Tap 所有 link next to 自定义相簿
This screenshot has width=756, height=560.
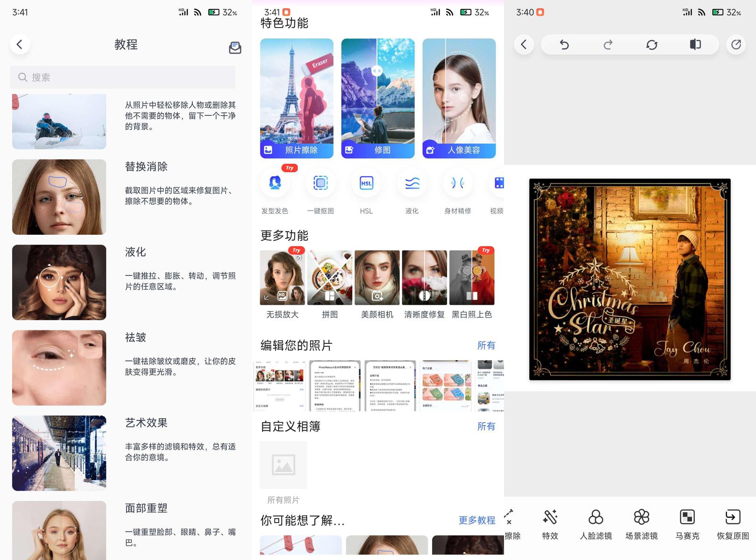tap(486, 427)
